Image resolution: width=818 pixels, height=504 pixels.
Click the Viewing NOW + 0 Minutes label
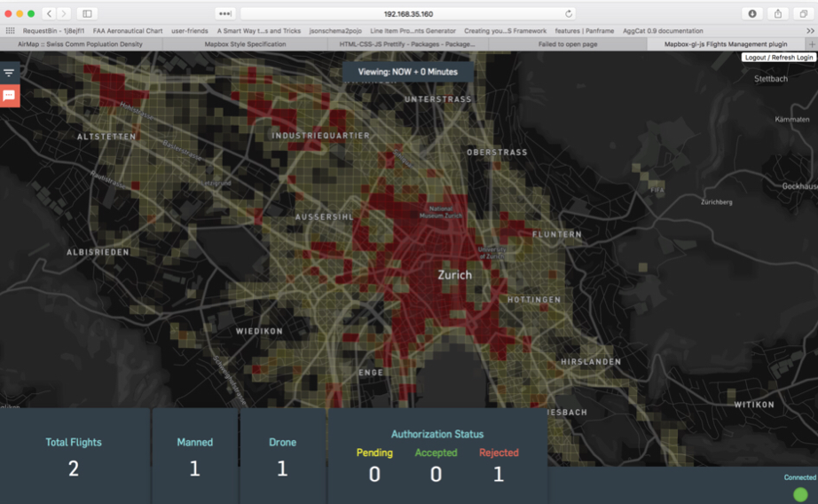point(407,72)
